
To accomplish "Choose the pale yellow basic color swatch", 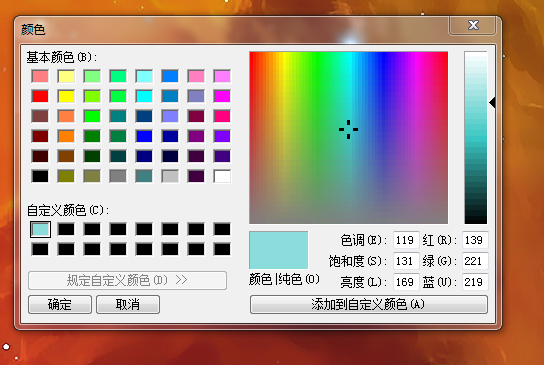I will (66, 76).
